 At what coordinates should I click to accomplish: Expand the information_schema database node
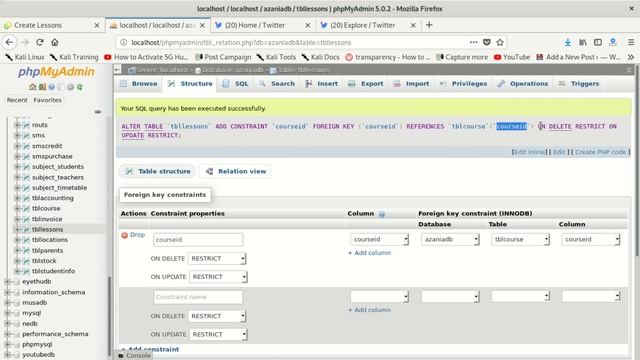7,292
